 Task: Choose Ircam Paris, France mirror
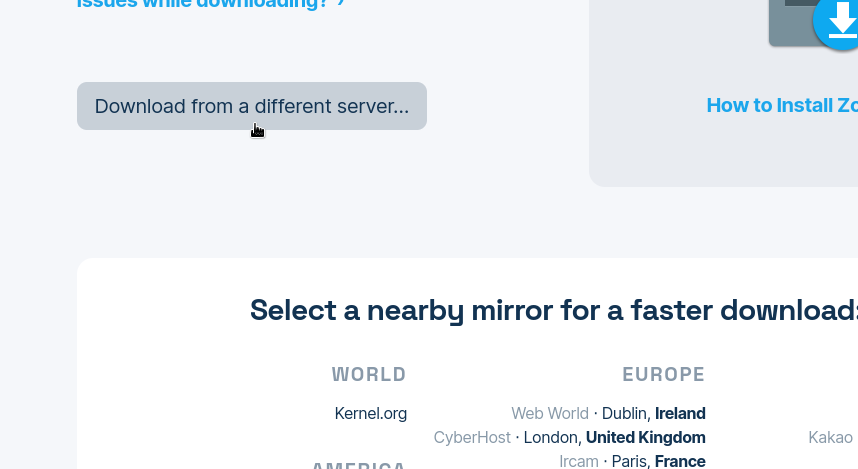pyautogui.click(x=632, y=461)
